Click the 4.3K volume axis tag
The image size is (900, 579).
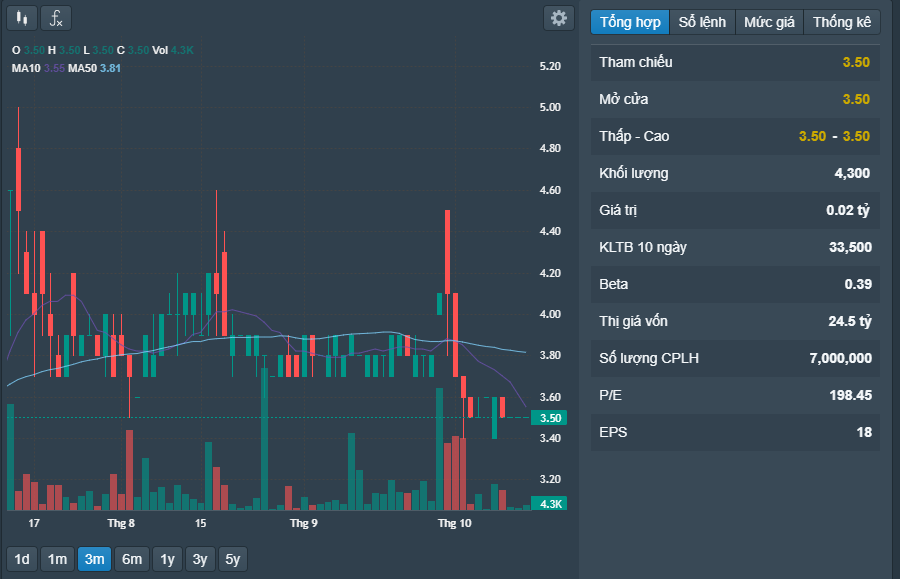pos(550,504)
